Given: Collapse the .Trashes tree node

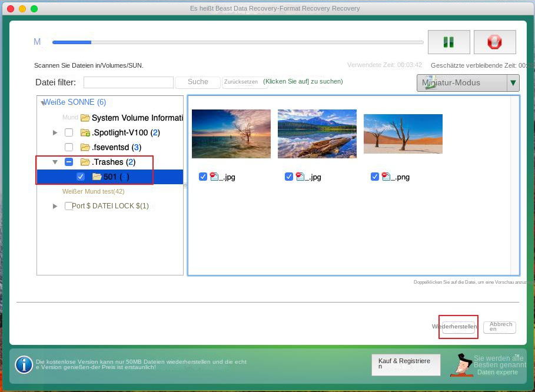Looking at the screenshot, I should point(55,162).
